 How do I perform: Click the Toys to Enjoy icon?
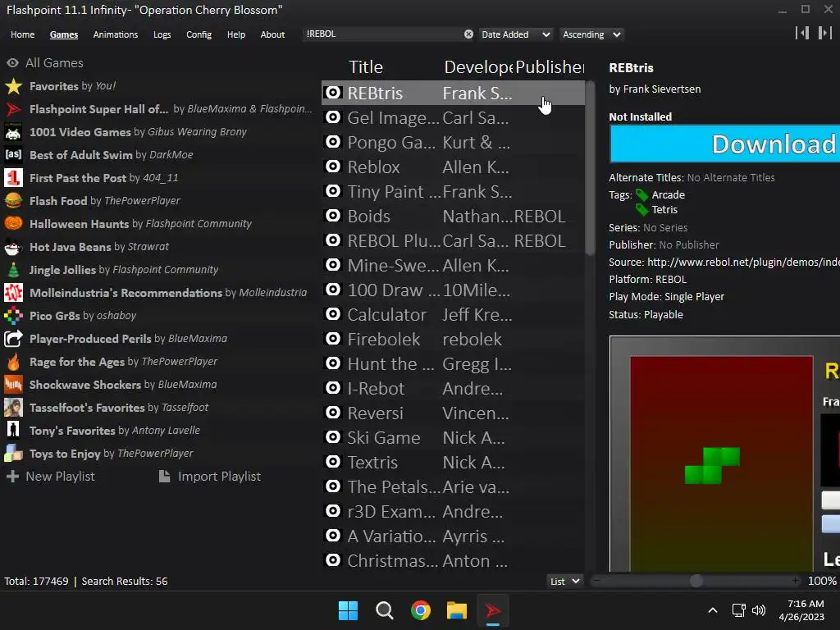coord(13,454)
